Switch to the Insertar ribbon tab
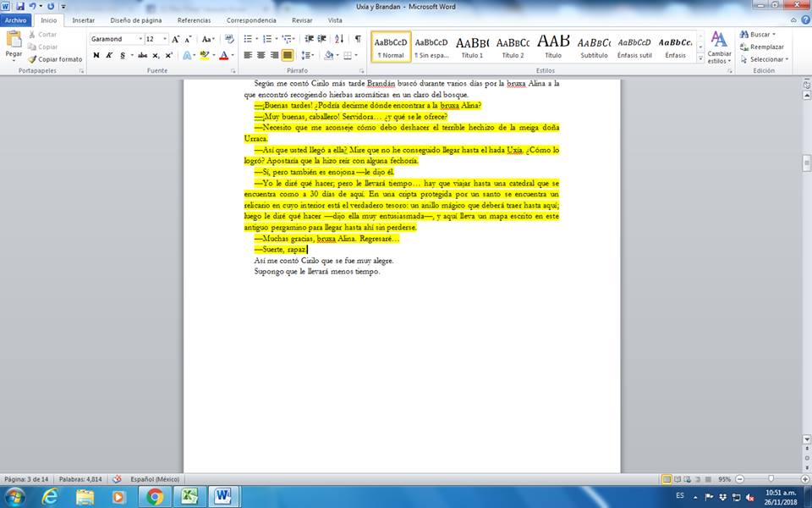 click(83, 19)
